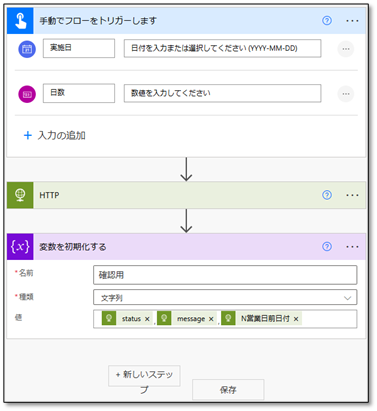377x411 pixels.
Task: Edit the 実施日 input name field
Action: point(79,48)
